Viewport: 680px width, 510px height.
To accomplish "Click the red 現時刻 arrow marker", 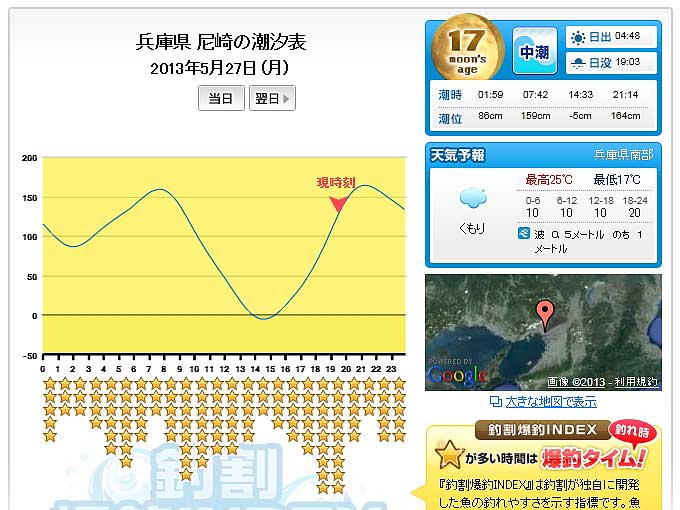I will click(x=338, y=204).
